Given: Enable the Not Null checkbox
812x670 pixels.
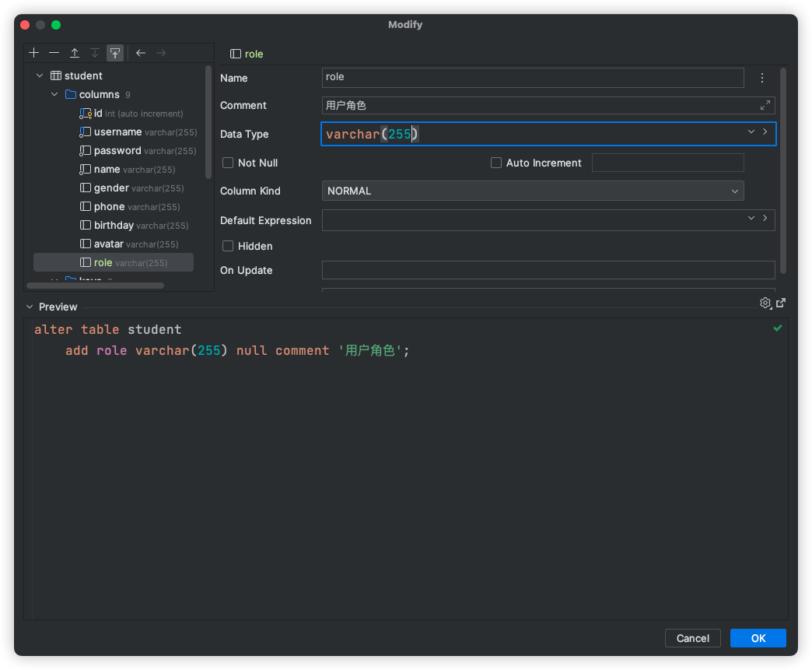Looking at the screenshot, I should 228,163.
